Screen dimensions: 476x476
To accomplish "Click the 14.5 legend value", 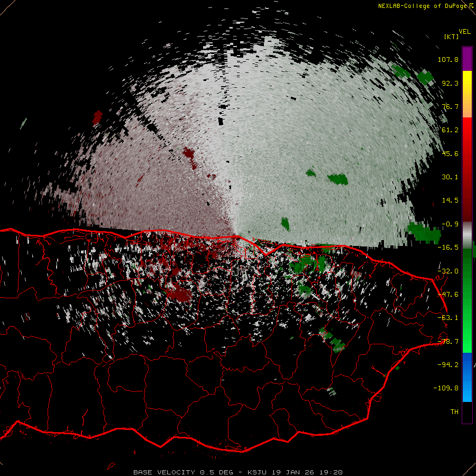I will pos(450,200).
